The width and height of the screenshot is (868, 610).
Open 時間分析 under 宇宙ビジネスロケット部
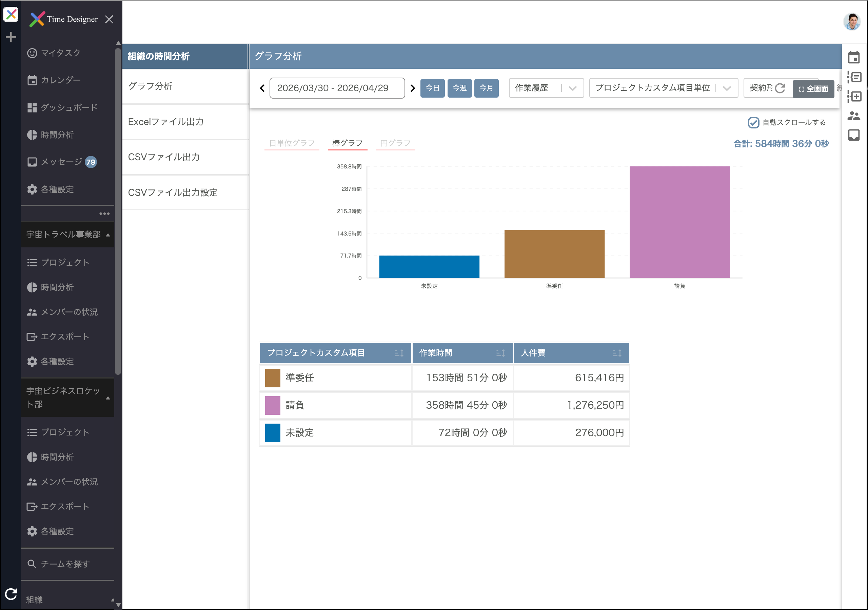point(68,457)
